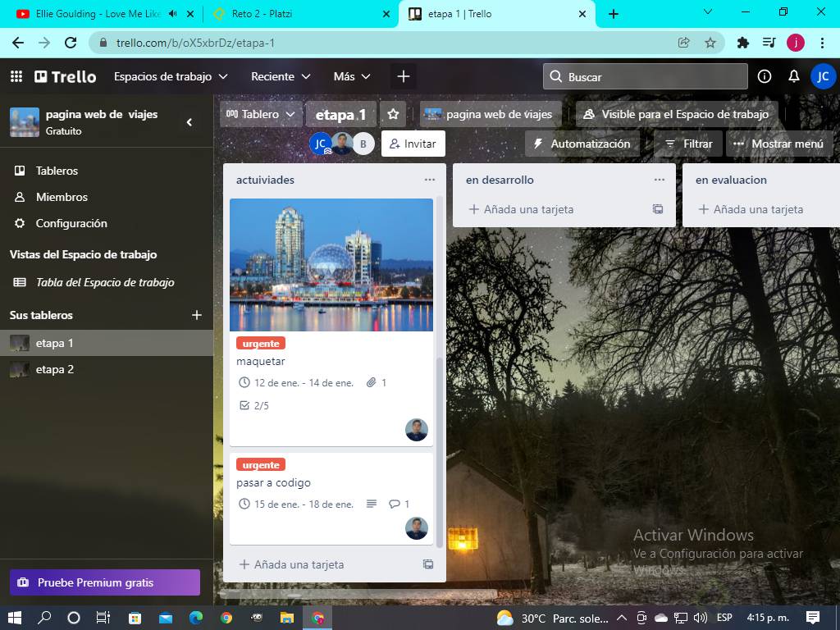Click the JC board member avatar

click(321, 144)
